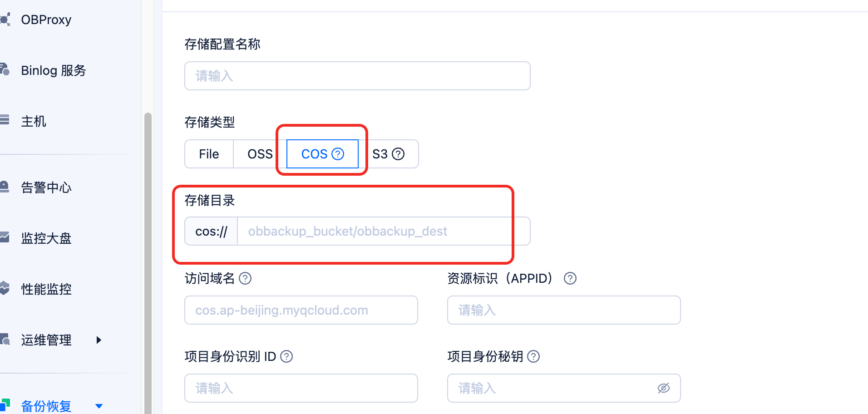Screen dimensions: 868x414
Task: Select the OSS storage type
Action: pyautogui.click(x=260, y=154)
